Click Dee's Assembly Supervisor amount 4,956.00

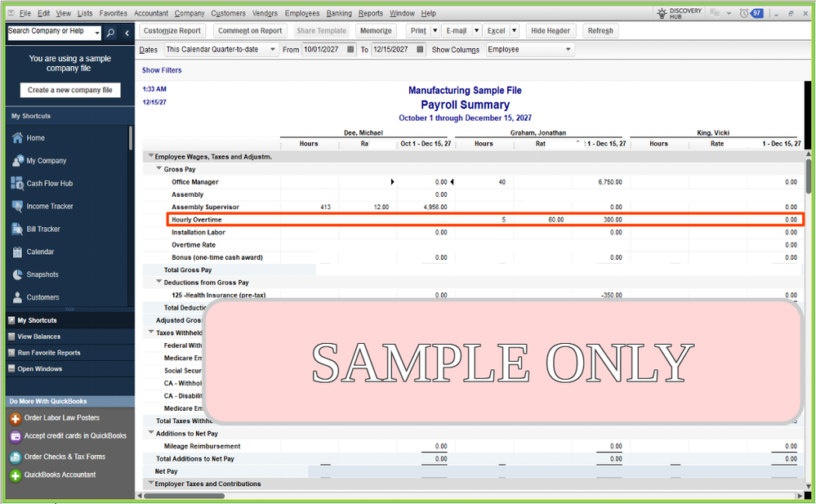click(x=435, y=207)
